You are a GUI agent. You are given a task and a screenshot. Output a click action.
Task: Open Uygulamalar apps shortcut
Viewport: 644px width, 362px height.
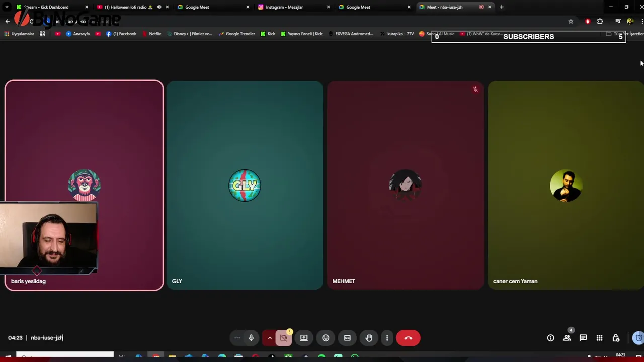(x=19, y=34)
